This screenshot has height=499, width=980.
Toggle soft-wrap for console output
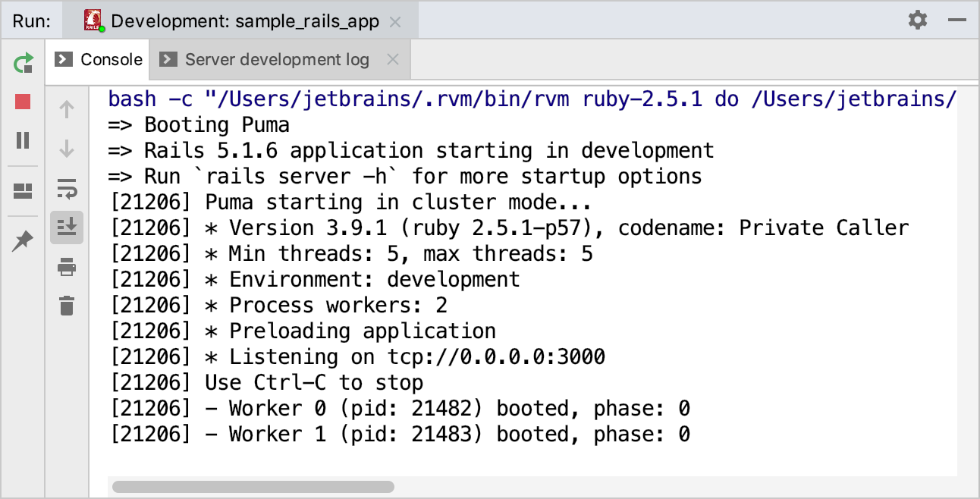tap(67, 188)
